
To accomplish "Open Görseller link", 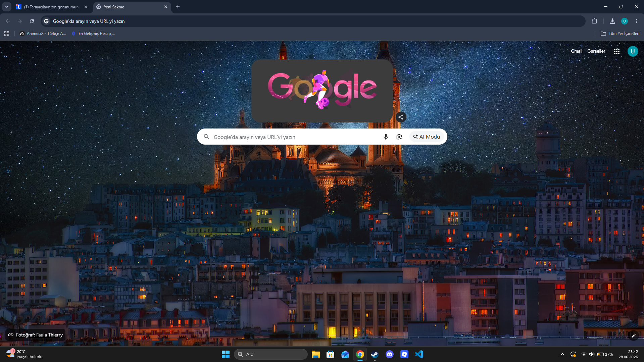I will 596,51.
